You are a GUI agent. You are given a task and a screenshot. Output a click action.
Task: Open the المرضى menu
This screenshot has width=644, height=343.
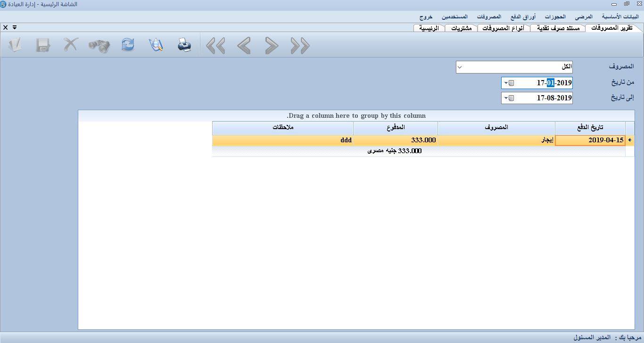(584, 16)
